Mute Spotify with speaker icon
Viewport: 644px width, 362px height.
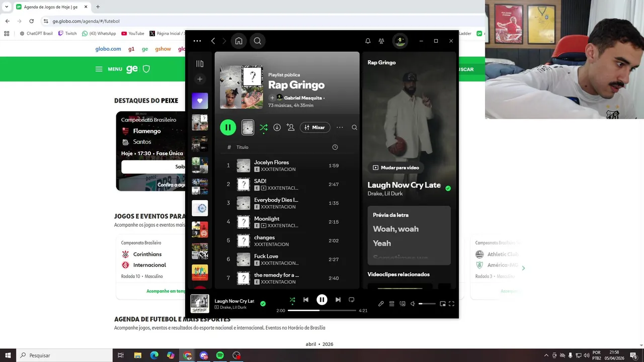pos(413,304)
